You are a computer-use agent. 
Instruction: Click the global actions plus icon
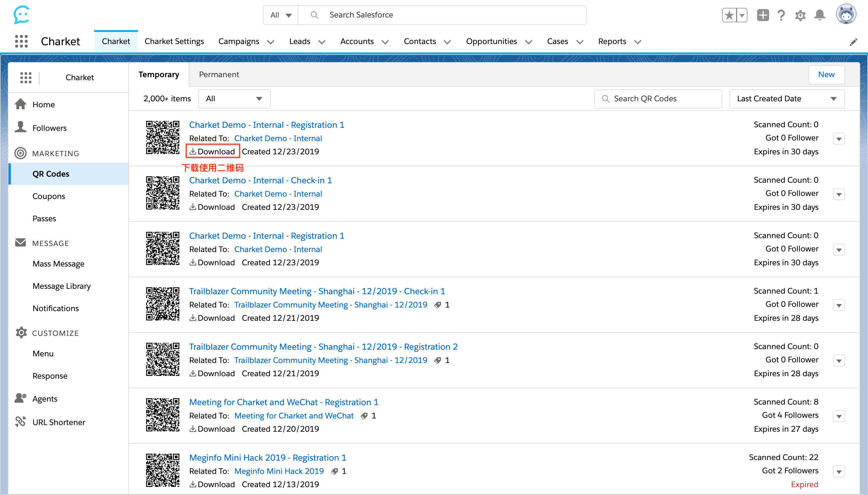[763, 15]
